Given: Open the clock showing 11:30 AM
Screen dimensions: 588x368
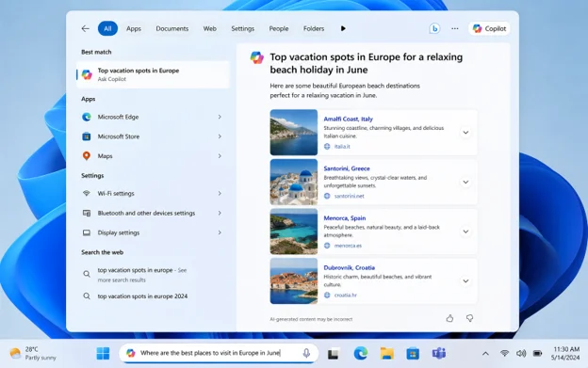Looking at the screenshot, I should 565,353.
